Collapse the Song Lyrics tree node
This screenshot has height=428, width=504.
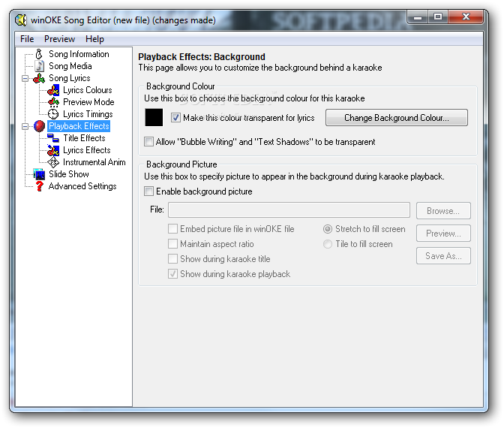pos(25,79)
